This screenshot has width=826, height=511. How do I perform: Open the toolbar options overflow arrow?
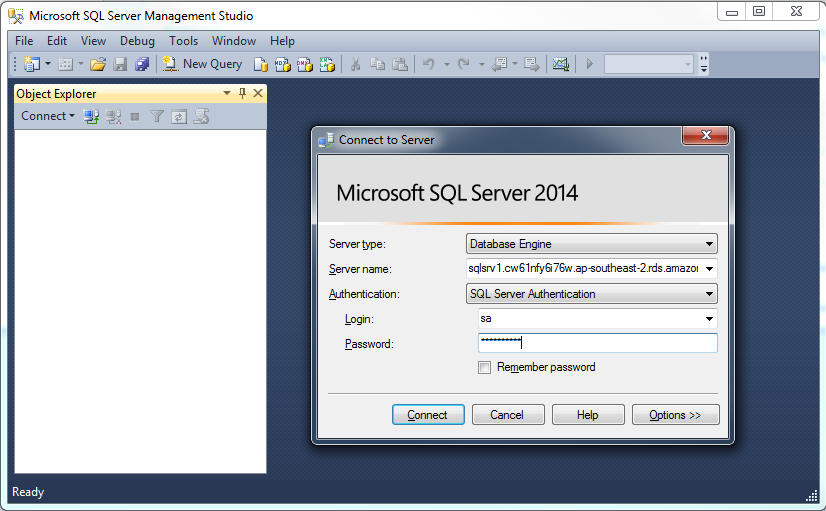tap(704, 64)
